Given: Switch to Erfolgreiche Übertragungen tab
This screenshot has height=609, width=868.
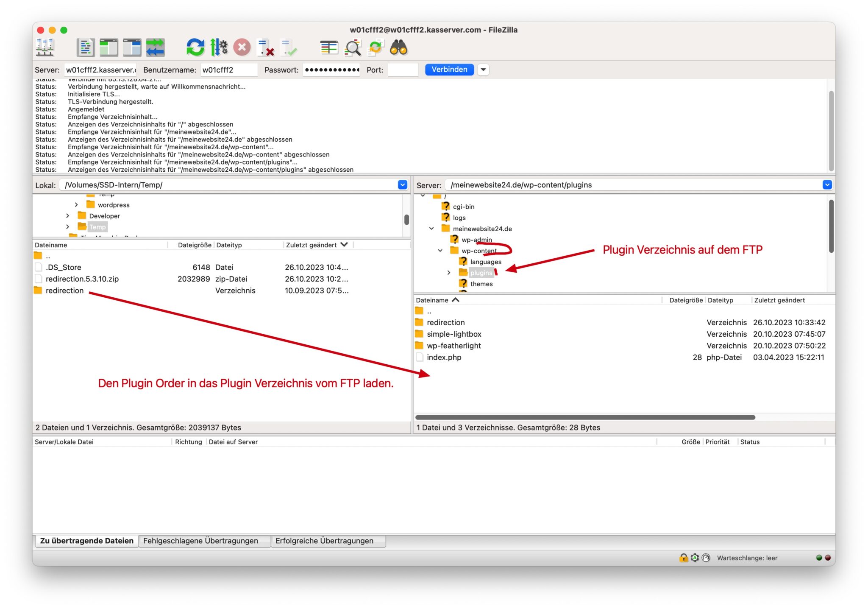Looking at the screenshot, I should point(324,541).
